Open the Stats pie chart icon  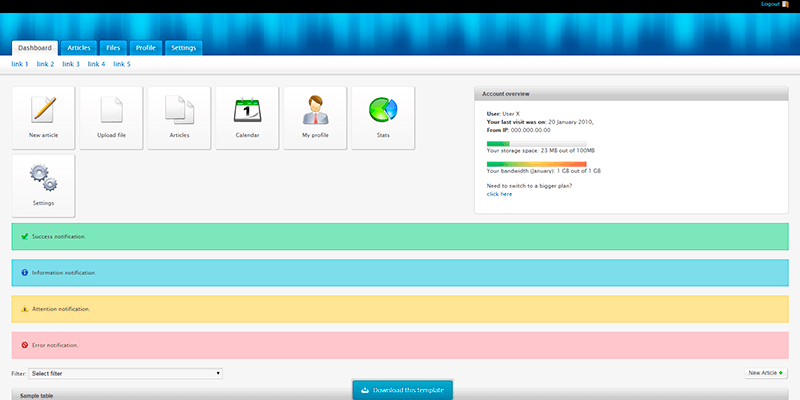383,109
